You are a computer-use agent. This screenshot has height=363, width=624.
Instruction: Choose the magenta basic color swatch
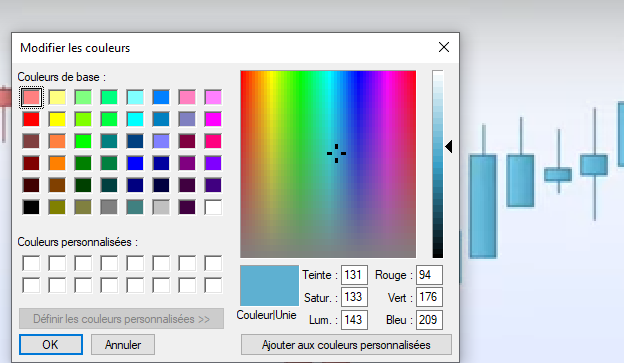(213, 119)
